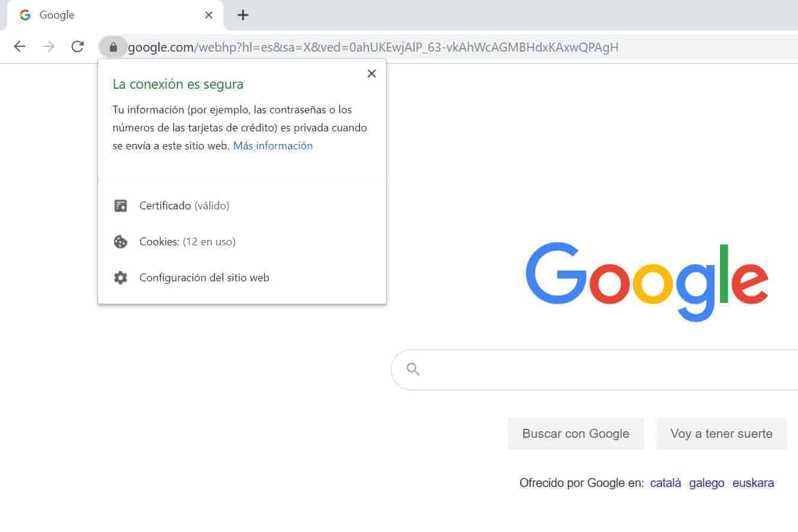Open a new tab with the plus icon
Viewport: 798px width, 532px height.
coord(242,15)
